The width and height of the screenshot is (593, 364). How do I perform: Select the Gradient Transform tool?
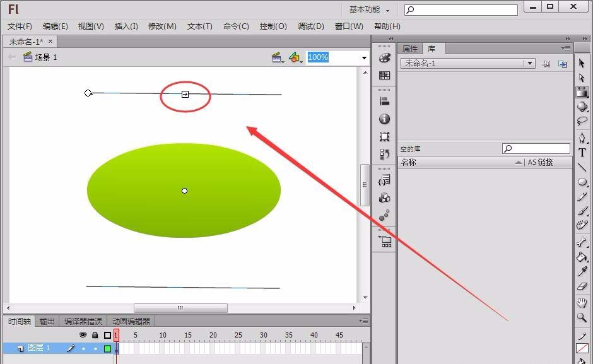point(582,92)
